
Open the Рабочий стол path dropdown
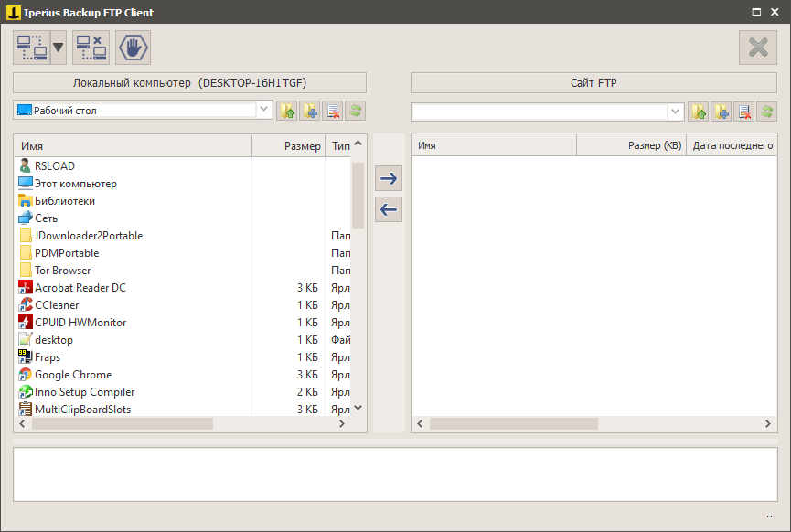tap(264, 110)
